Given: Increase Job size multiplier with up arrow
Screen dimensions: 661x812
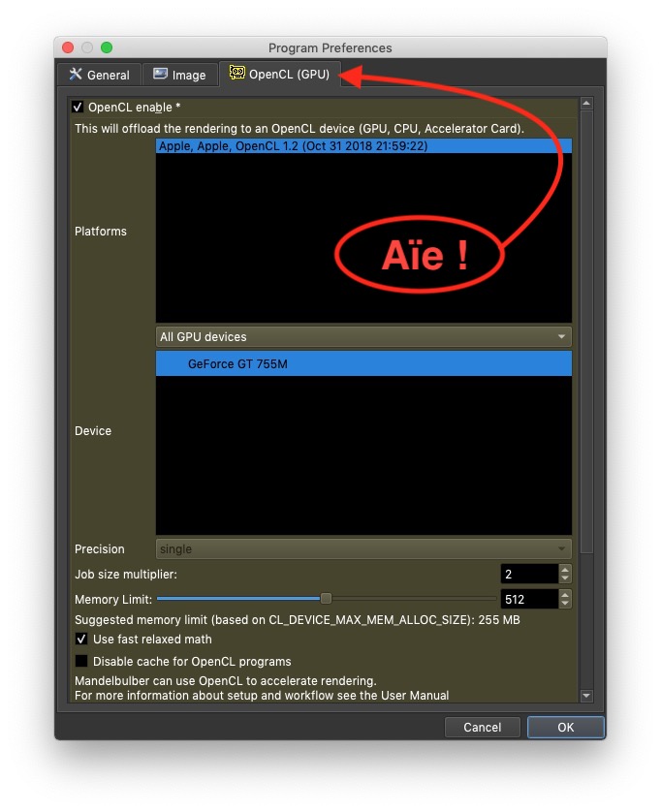Looking at the screenshot, I should pyautogui.click(x=565, y=569).
